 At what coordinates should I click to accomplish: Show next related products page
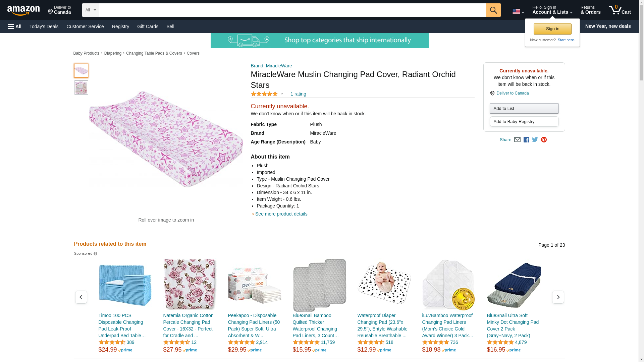pyautogui.click(x=558, y=297)
